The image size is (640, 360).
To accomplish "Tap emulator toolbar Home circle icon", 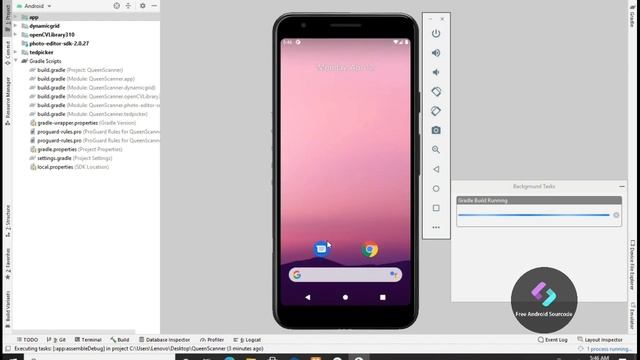I will click(x=436, y=189).
